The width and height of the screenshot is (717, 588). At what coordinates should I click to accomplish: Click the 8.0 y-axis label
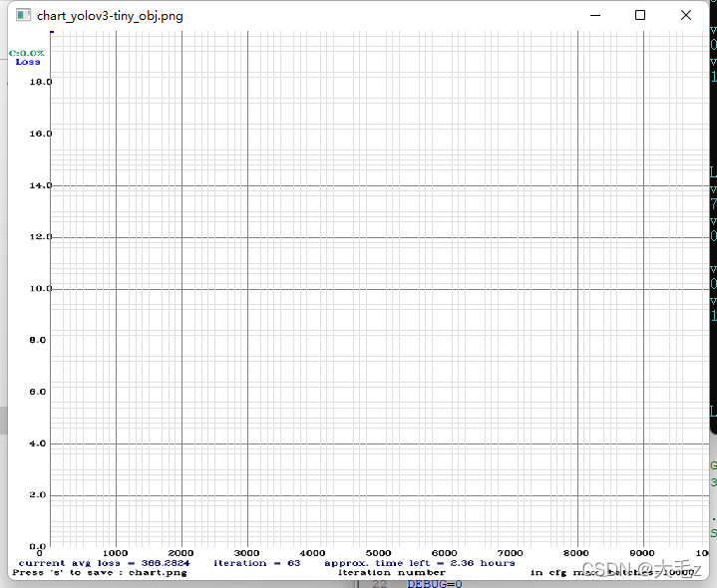38,340
